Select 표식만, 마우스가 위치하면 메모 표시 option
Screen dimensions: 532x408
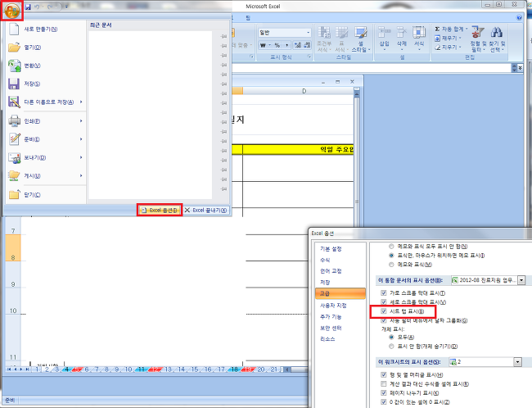tap(391, 256)
